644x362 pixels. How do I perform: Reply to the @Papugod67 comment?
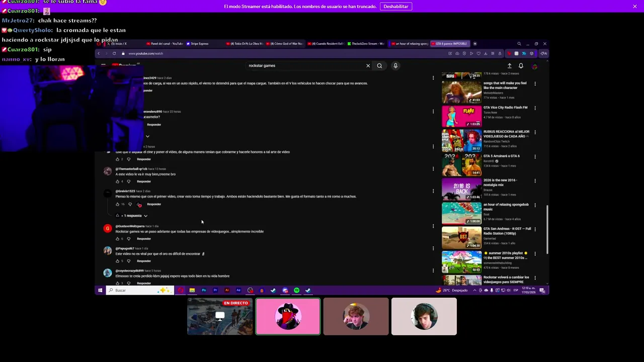144,261
